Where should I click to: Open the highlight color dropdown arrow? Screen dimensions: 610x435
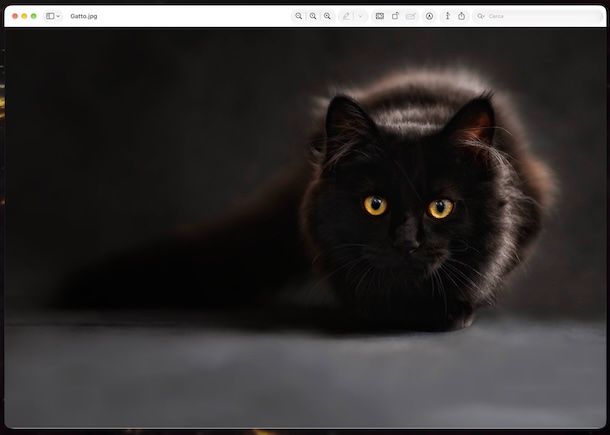(x=360, y=16)
